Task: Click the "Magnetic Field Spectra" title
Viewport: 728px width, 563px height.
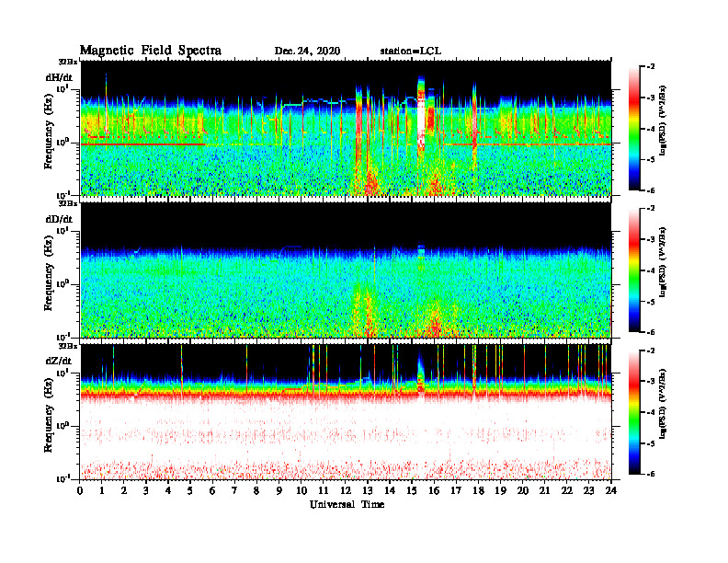Action: click(151, 51)
